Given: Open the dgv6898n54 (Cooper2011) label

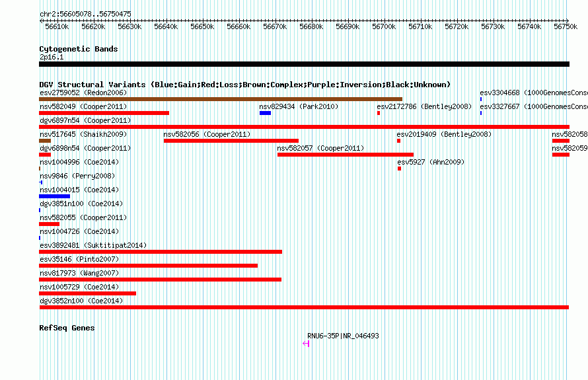Looking at the screenshot, I should coord(85,148).
